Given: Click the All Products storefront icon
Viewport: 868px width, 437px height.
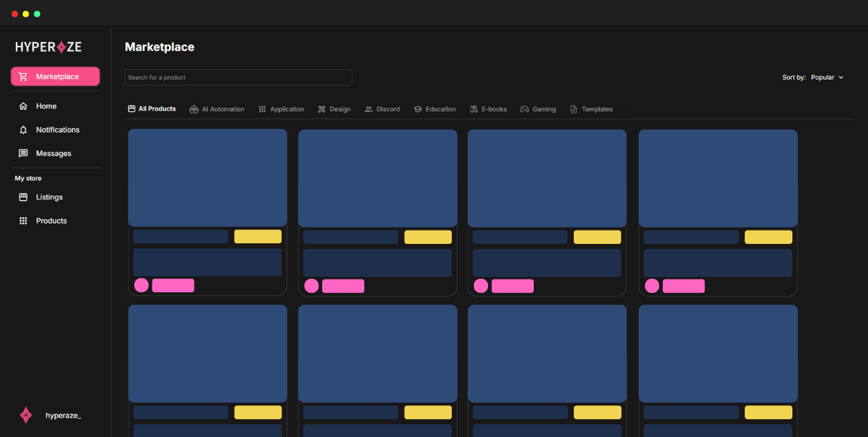Looking at the screenshot, I should point(132,109).
